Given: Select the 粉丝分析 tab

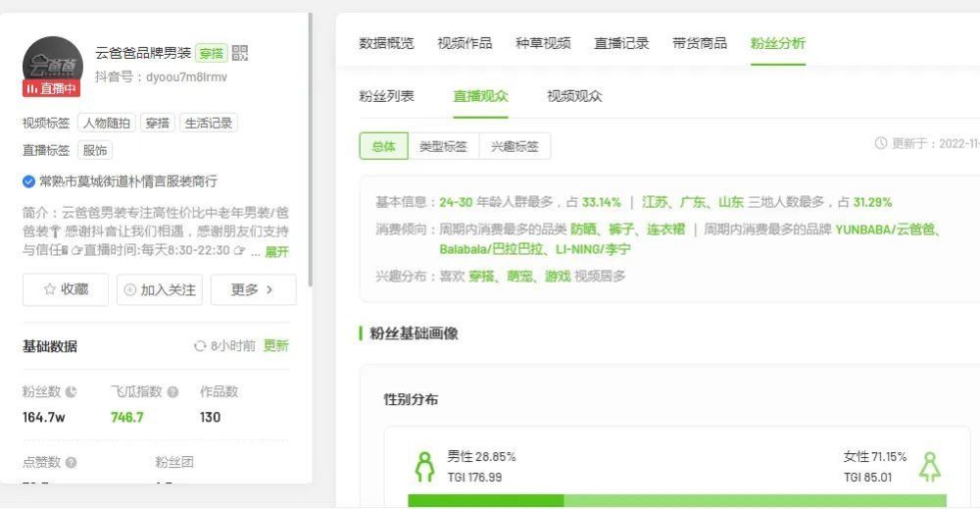Looking at the screenshot, I should point(777,43).
